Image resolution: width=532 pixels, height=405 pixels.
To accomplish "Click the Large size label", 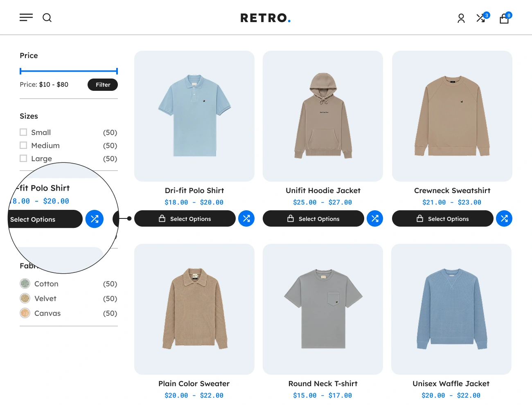I will pos(41,159).
